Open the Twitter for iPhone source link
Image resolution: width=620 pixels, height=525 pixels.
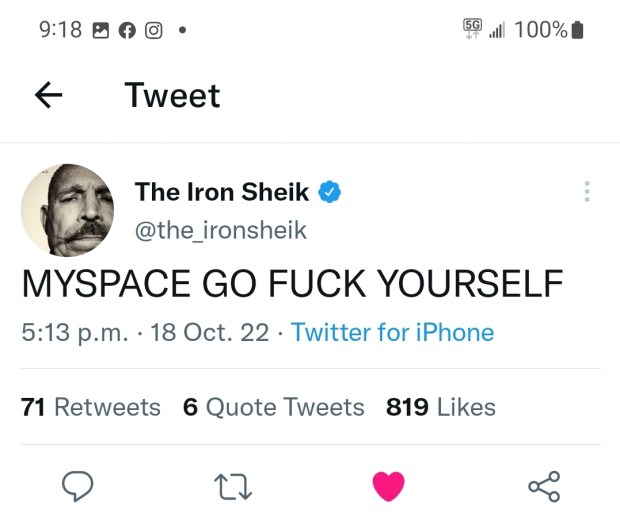point(392,332)
